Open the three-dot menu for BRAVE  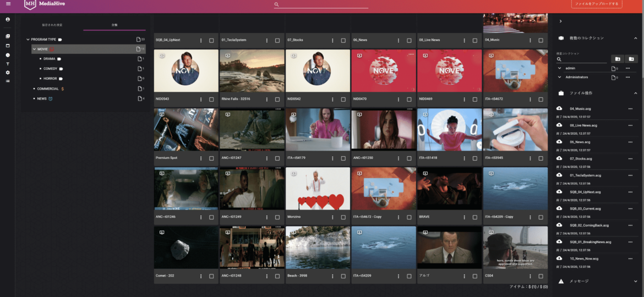click(464, 217)
